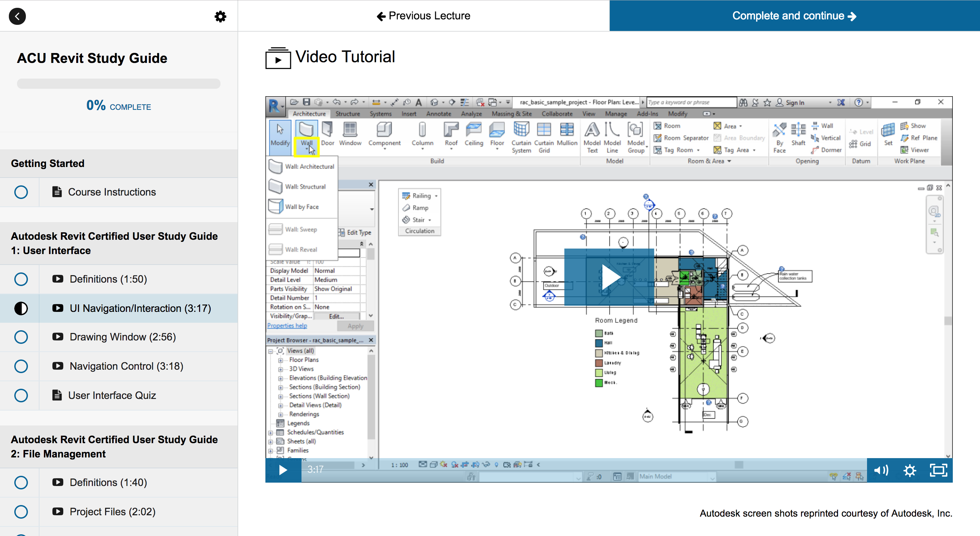Toggle Project Files (2:02) completion circle
Viewport: 980px width, 536px height.
click(x=21, y=512)
